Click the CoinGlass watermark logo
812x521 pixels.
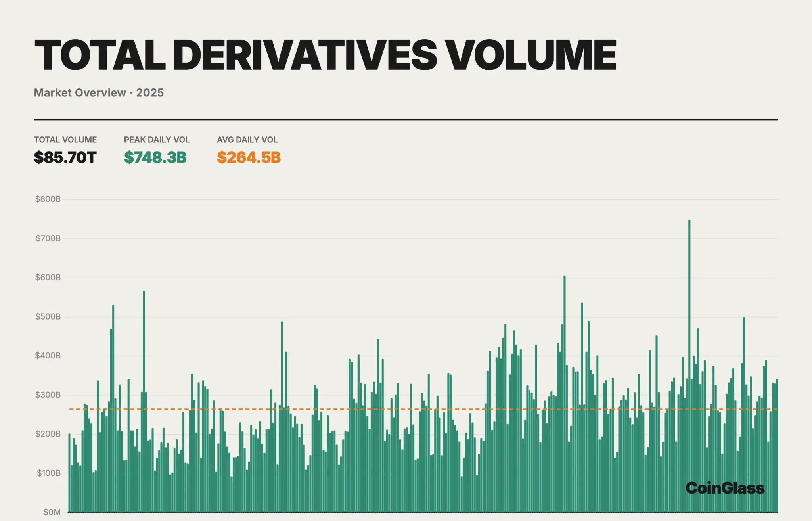click(x=725, y=488)
